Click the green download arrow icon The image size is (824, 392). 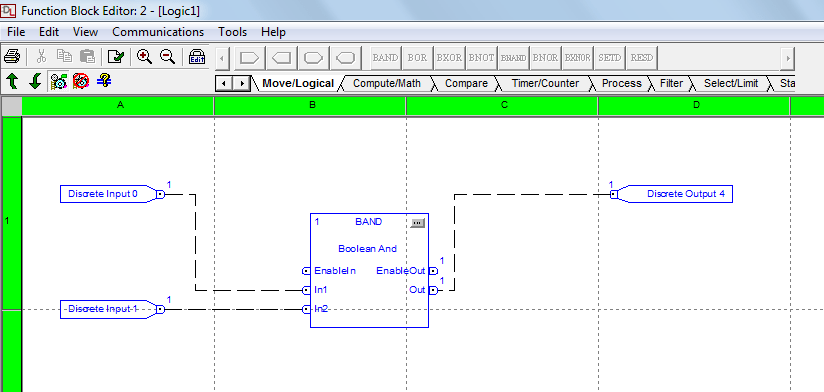(x=35, y=81)
